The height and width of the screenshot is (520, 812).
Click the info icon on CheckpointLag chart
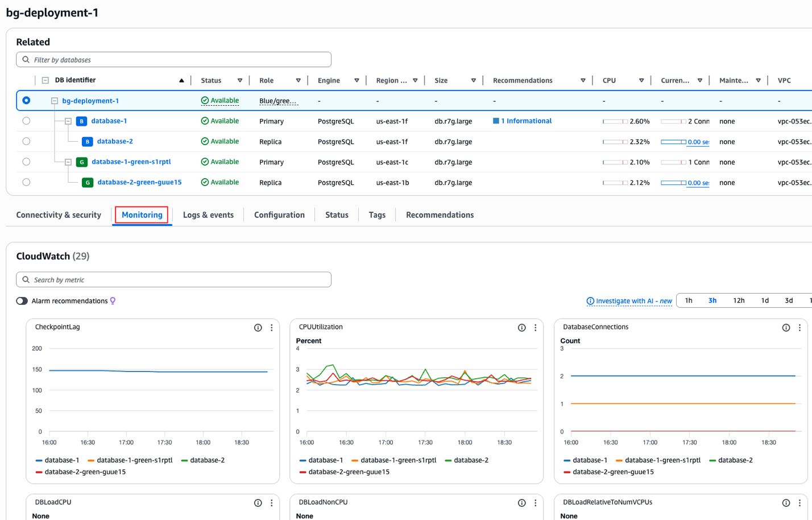coord(258,328)
